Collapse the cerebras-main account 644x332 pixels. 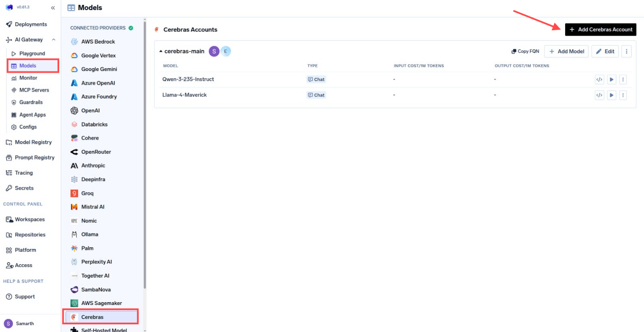click(161, 51)
